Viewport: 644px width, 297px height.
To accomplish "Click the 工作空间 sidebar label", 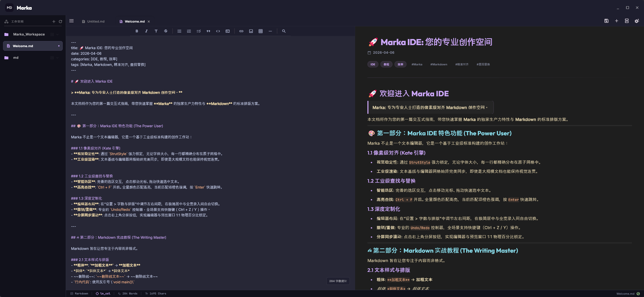I will click(17, 22).
